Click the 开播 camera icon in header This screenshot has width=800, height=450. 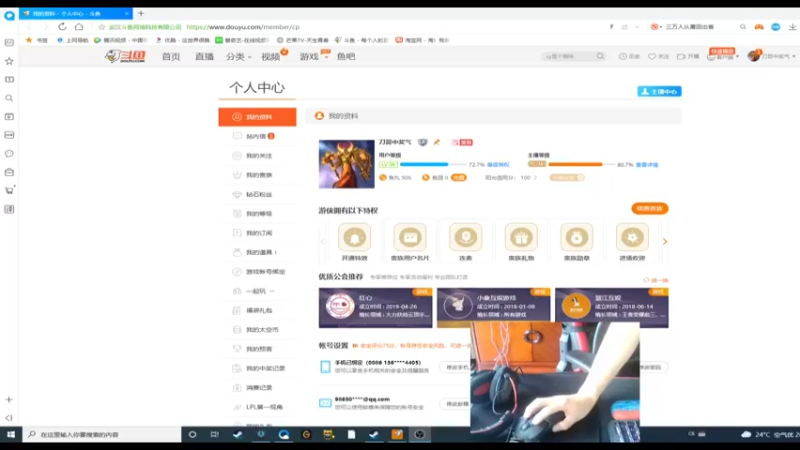coord(681,57)
